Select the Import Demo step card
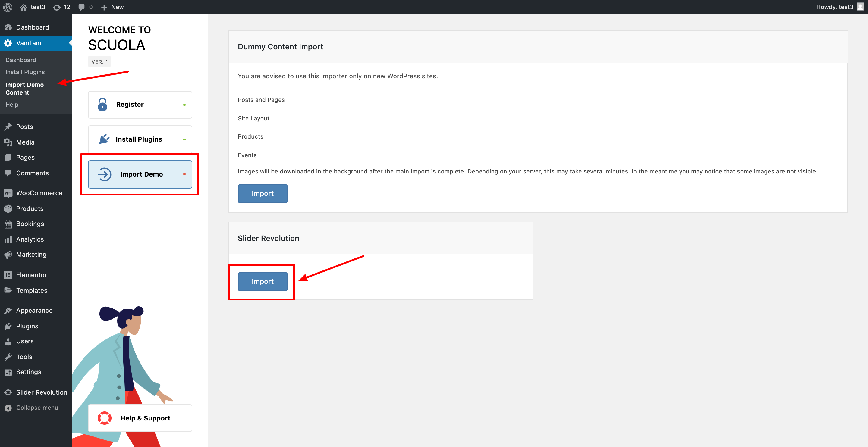This screenshot has height=447, width=868. click(x=140, y=174)
